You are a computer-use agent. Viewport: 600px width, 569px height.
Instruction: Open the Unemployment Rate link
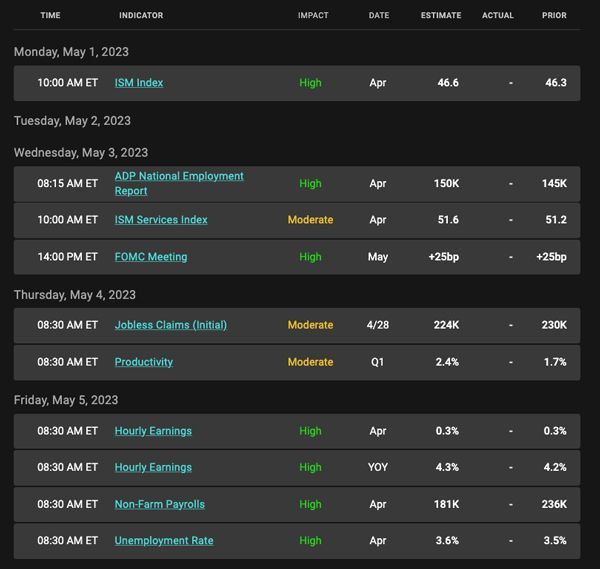(164, 541)
